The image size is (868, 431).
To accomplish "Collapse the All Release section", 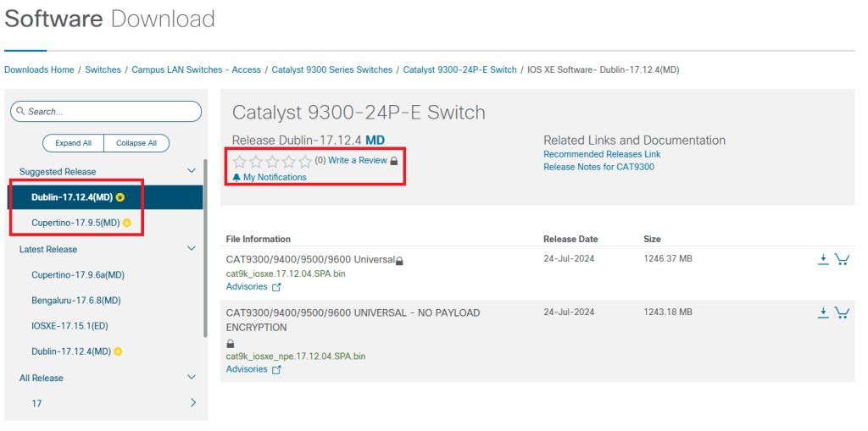I will pyautogui.click(x=192, y=378).
